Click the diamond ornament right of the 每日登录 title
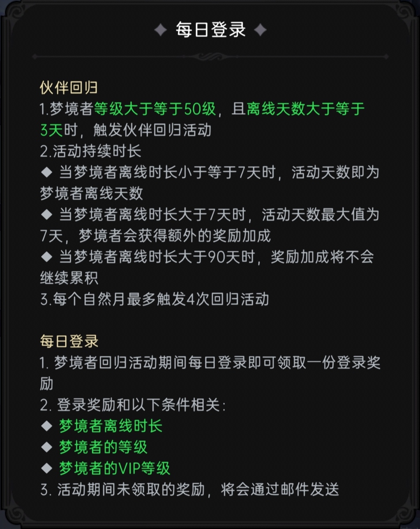 coord(261,30)
